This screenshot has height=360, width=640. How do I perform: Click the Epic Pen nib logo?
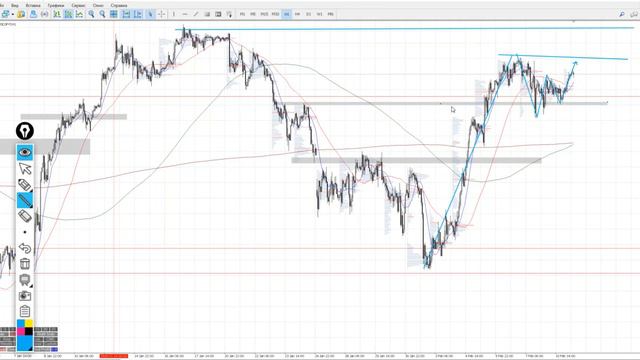24,131
